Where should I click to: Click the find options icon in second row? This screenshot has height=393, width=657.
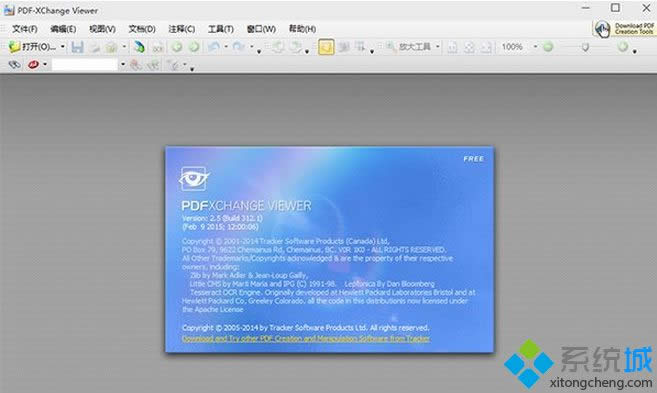173,65
